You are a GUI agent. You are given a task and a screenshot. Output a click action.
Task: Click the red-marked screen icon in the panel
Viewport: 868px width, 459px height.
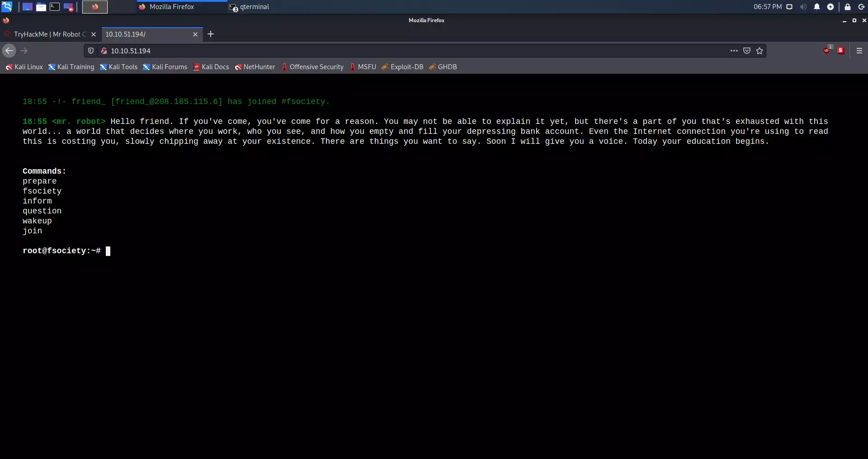pyautogui.click(x=68, y=7)
